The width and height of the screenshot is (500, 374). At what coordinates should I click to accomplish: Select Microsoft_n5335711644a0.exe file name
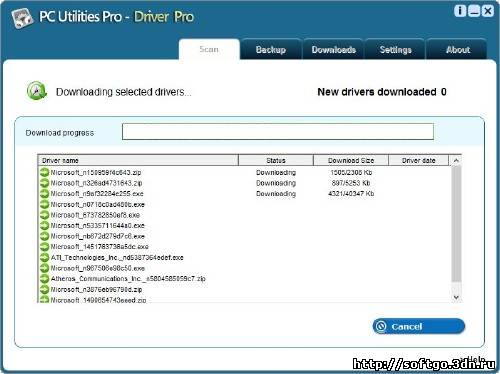pos(98,226)
